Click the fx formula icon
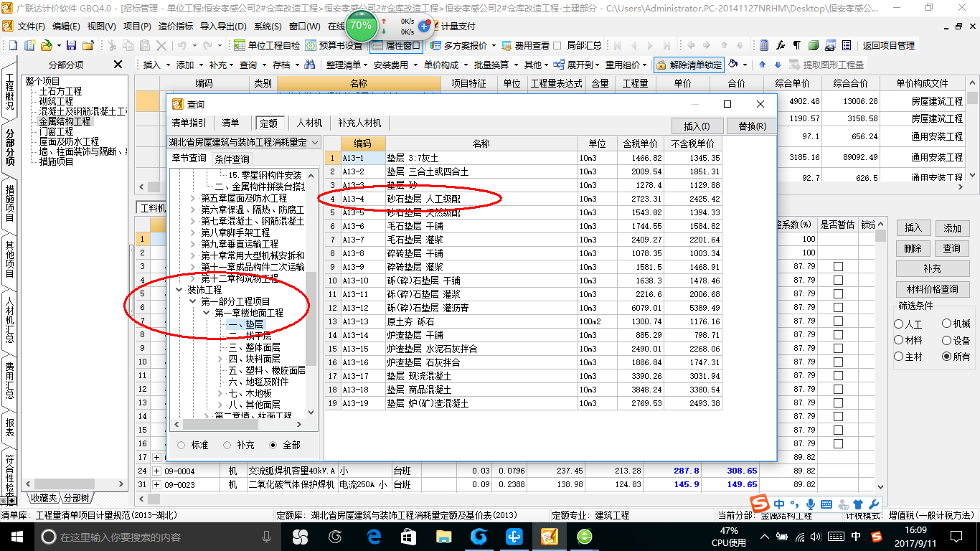 point(781,45)
